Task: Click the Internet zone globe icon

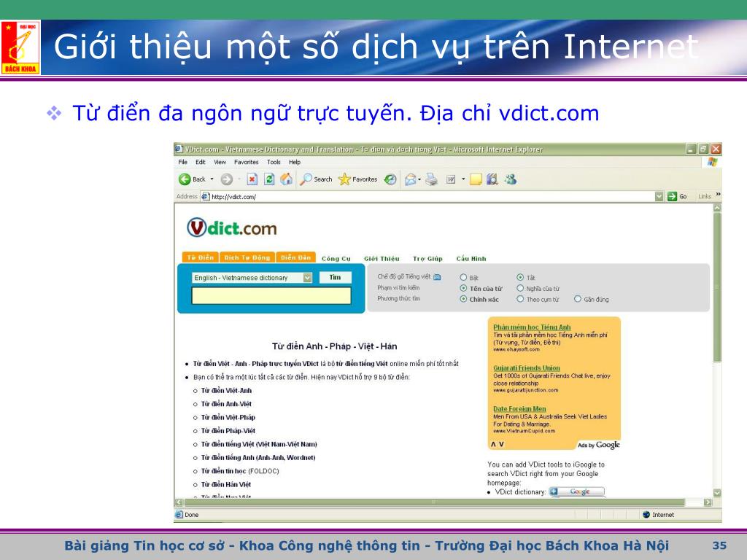Action: click(x=646, y=515)
